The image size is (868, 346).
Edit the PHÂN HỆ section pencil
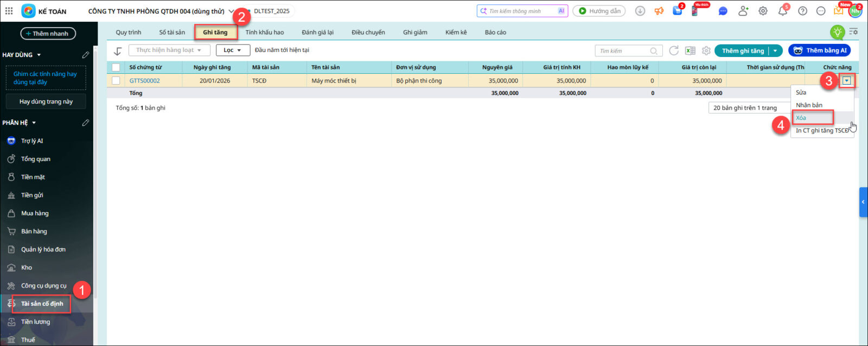pyautogui.click(x=85, y=123)
